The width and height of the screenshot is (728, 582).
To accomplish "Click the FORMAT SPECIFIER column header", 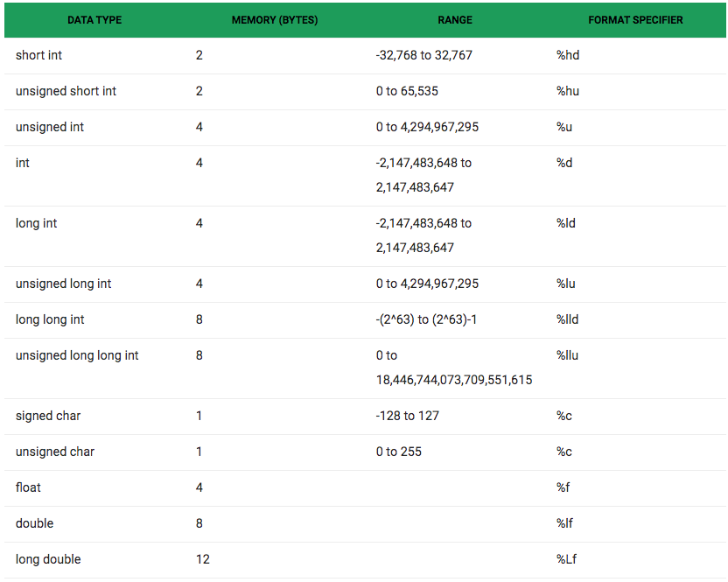I will click(x=635, y=20).
